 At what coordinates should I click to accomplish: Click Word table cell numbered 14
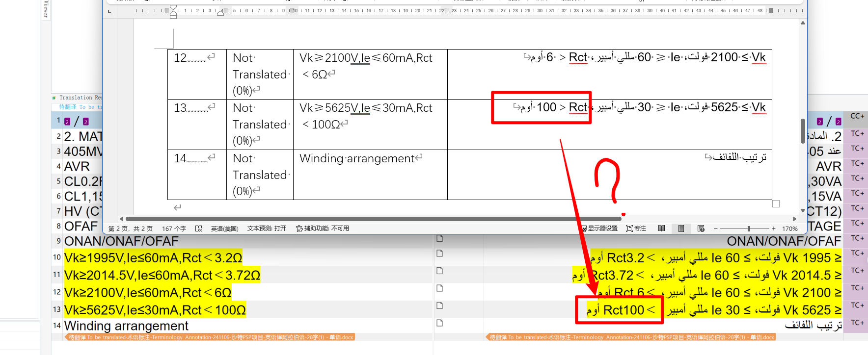point(197,175)
